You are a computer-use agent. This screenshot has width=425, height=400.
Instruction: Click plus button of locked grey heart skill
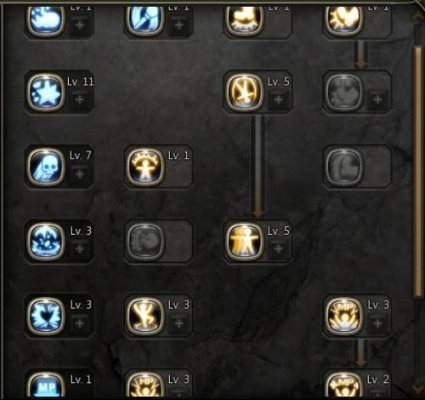tap(377, 100)
